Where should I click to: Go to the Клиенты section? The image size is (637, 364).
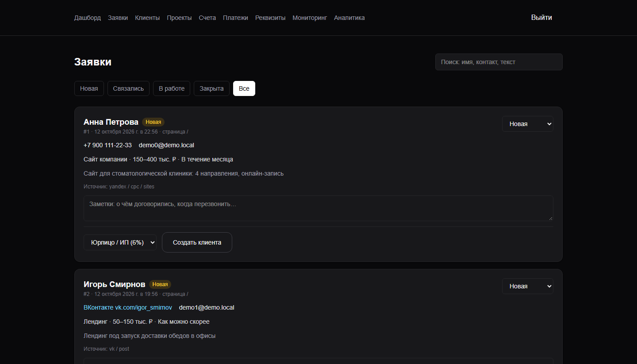point(147,18)
